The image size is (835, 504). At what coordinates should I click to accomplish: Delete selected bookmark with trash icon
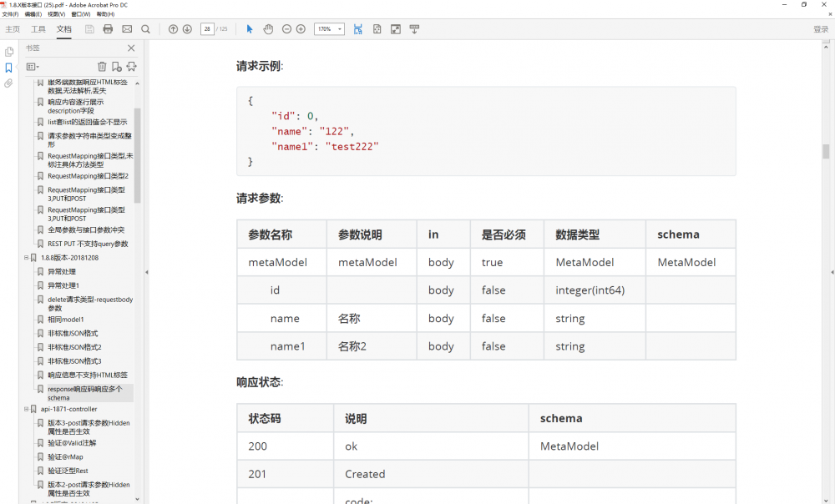(x=102, y=66)
